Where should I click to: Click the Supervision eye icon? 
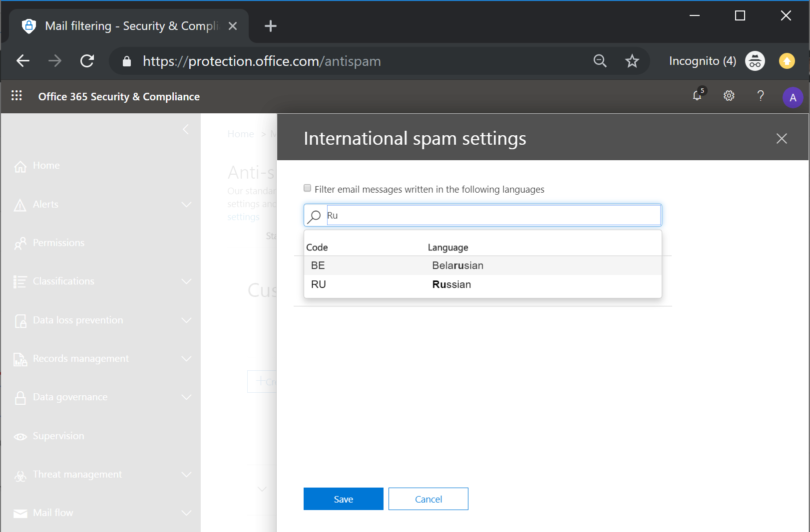(x=20, y=437)
